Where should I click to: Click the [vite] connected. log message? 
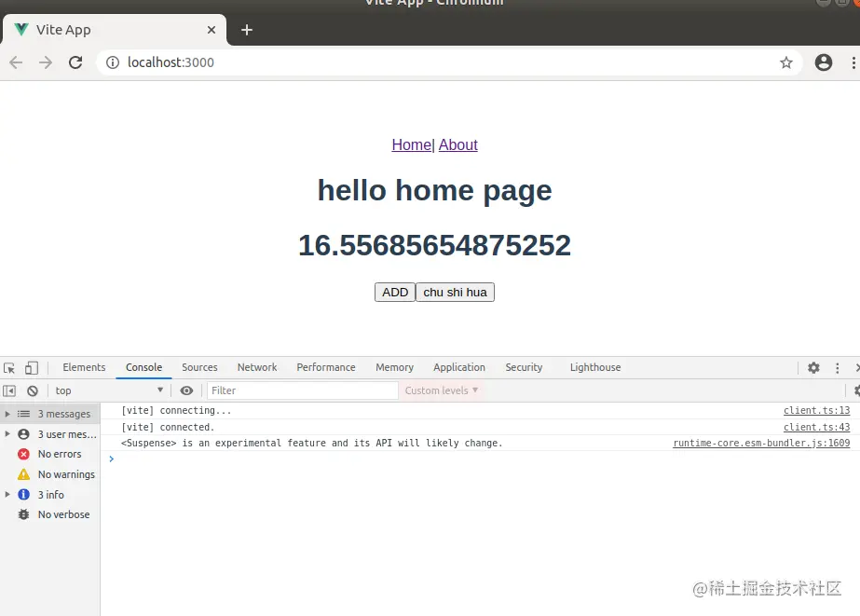168,427
